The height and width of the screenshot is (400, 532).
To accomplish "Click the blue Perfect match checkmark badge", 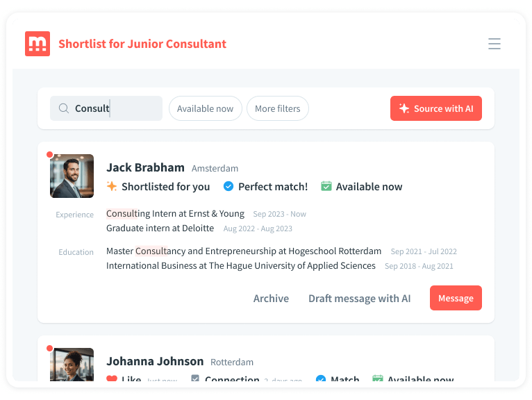I will (x=228, y=186).
